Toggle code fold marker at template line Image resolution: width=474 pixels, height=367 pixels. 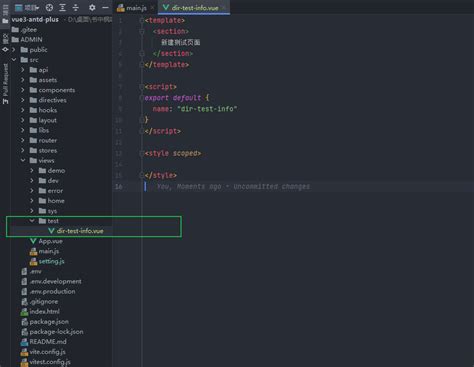[142, 20]
